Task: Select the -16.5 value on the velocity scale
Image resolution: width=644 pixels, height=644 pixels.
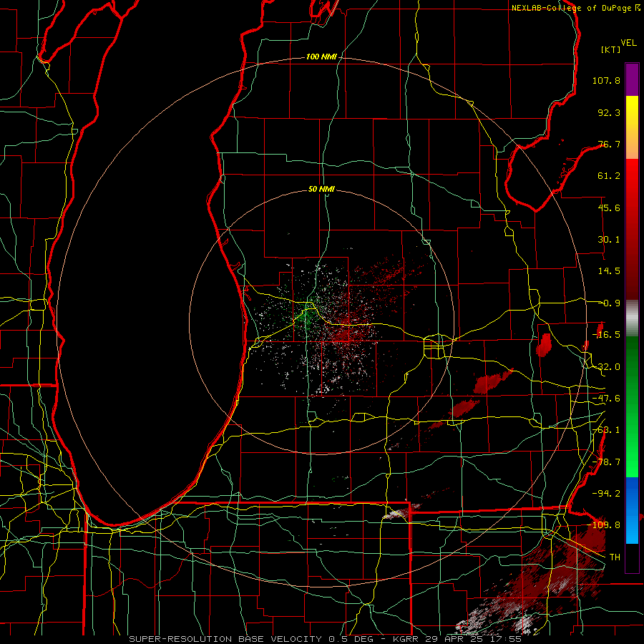Action: click(606, 335)
